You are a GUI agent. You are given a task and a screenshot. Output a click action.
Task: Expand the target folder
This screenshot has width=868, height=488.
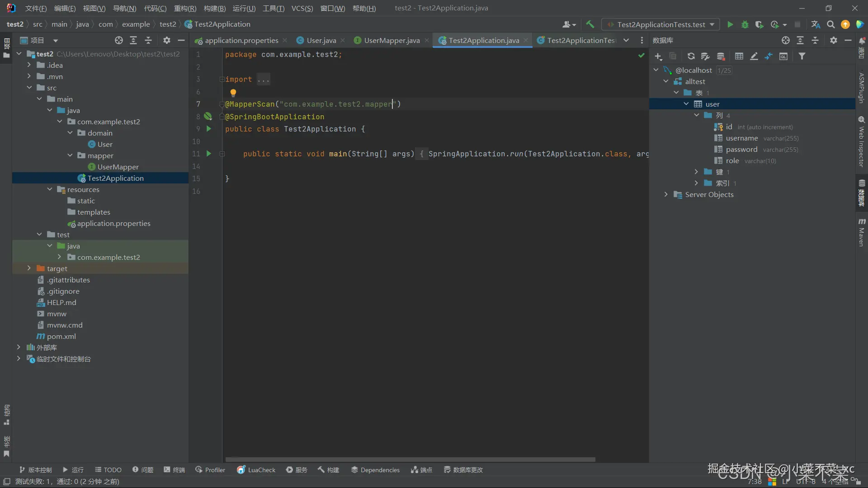pos(29,268)
